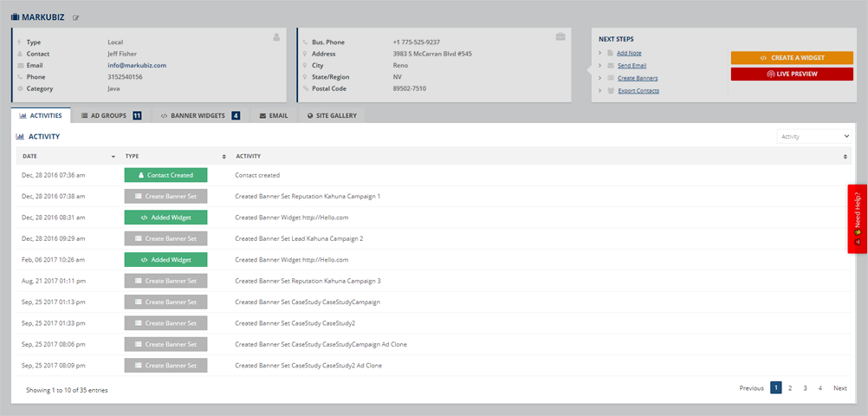
Task: Click the edit icon next to MARKUBIZ
Action: coord(76,17)
